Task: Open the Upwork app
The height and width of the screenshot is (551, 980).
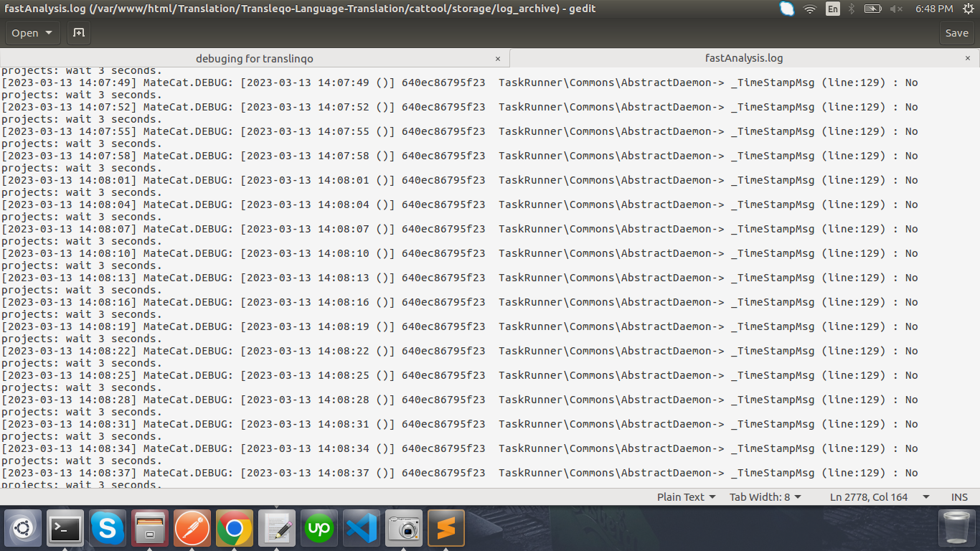Action: (x=319, y=527)
